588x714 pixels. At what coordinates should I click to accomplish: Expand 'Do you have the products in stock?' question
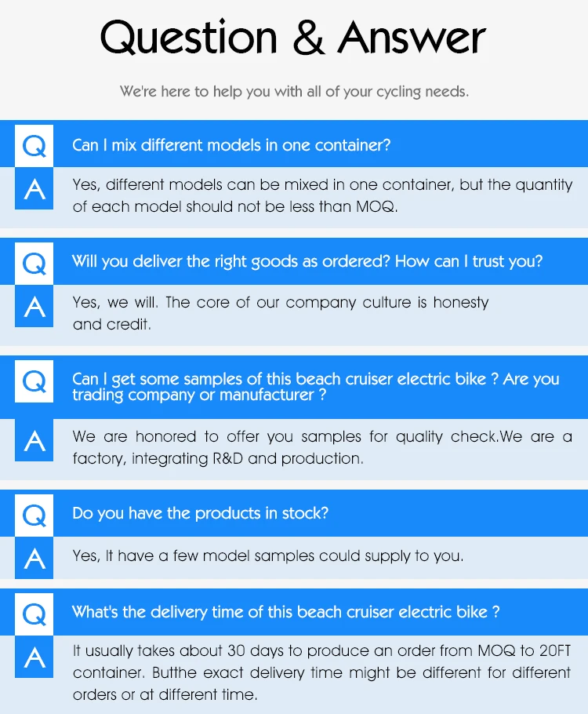click(200, 513)
